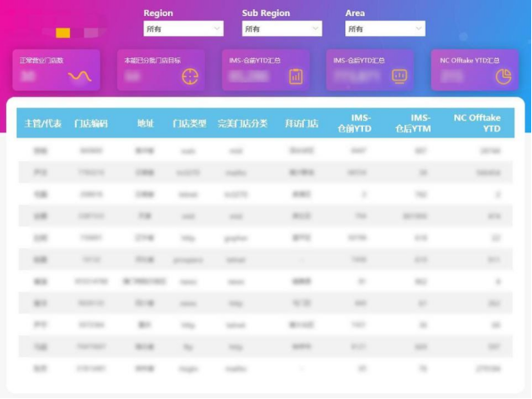
Task: Click the pie chart icon on NC Offtake YTD汇总 card
Action: [x=503, y=77]
